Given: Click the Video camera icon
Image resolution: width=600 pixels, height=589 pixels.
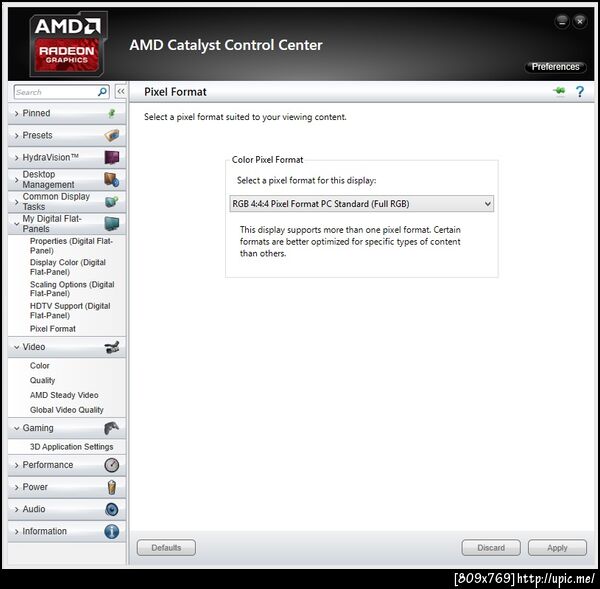Looking at the screenshot, I should (112, 347).
